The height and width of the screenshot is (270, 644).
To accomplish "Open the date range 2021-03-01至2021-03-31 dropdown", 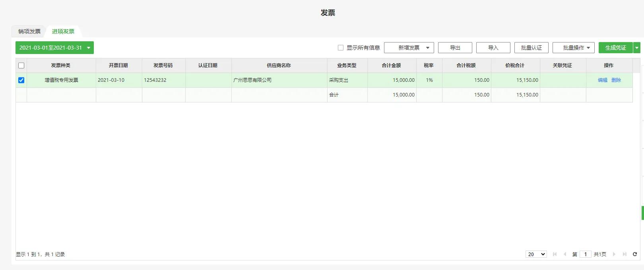I will 54,48.
